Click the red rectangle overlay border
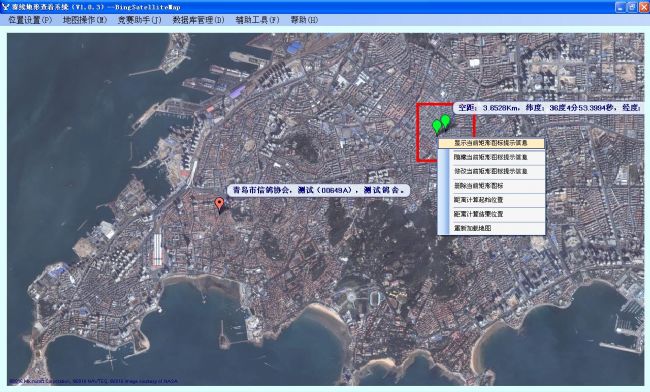 click(x=417, y=133)
